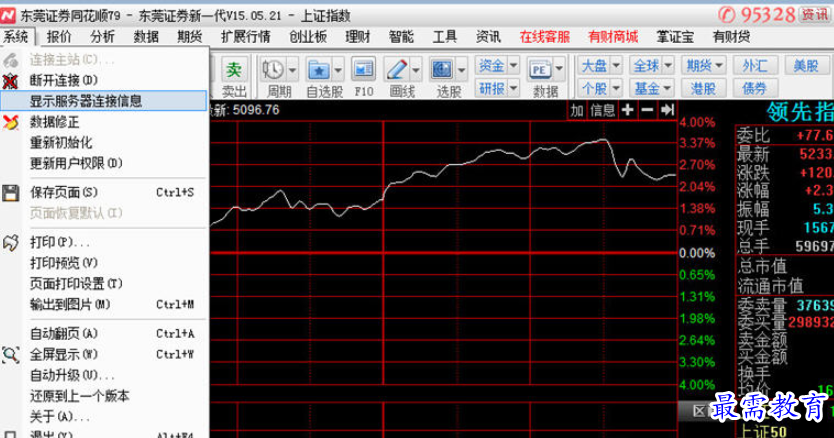Click the 总市值 row label
The image size is (834, 438).
click(762, 266)
